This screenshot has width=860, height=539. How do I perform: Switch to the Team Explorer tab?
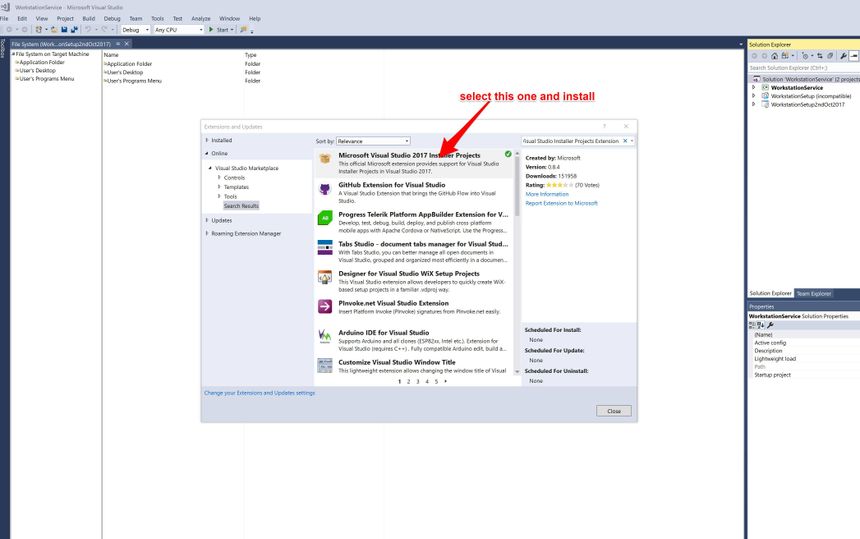click(814, 293)
